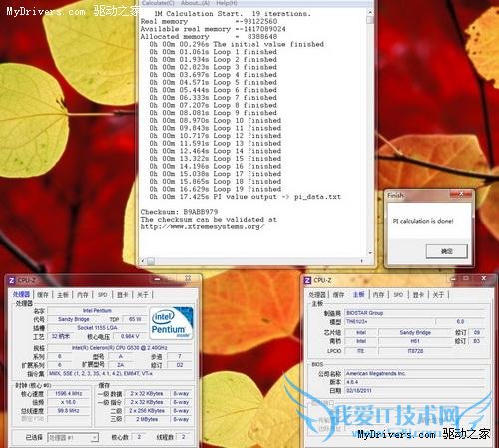Viewport: 499px width, 448px height.
Task: Switch to 缓存 tab in left CPU-Z
Action: click(43, 294)
